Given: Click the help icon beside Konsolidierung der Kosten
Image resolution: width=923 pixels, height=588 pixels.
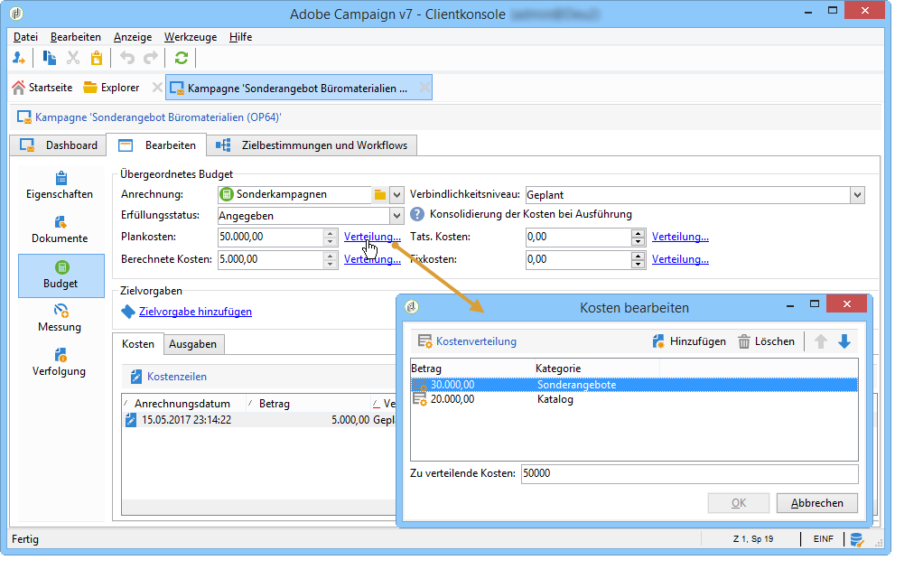Looking at the screenshot, I should pyautogui.click(x=416, y=214).
